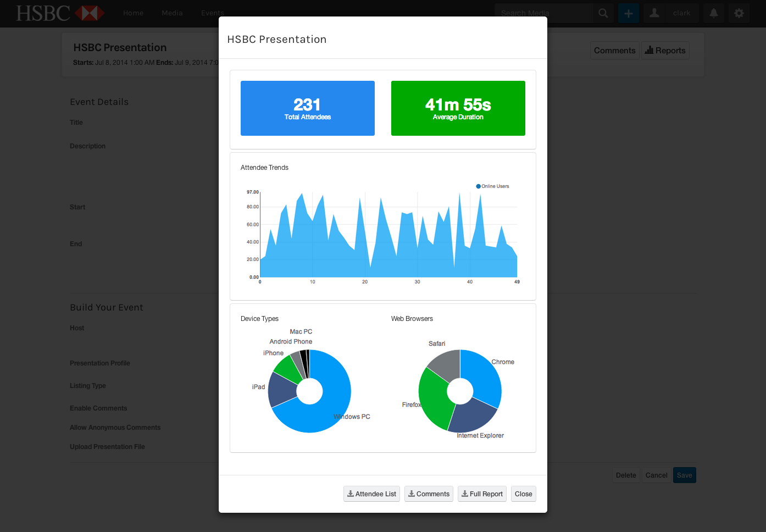Close the HSBC Presentation dialog

click(x=523, y=494)
